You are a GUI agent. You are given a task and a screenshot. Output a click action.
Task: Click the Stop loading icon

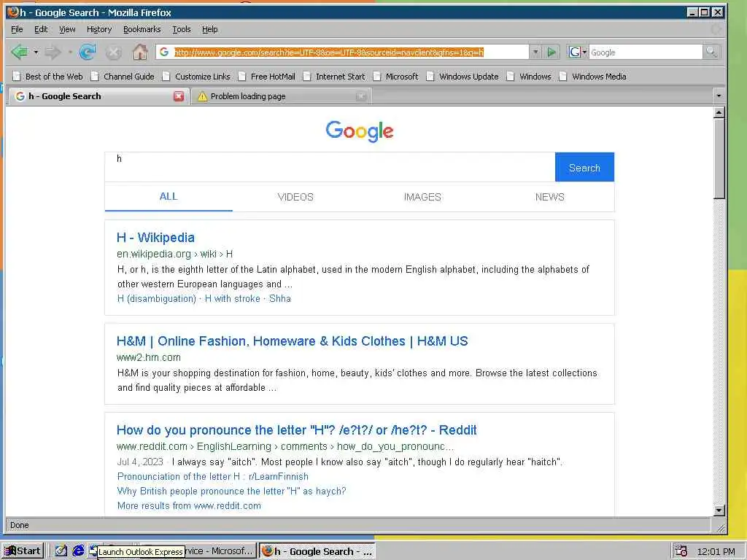pyautogui.click(x=113, y=52)
